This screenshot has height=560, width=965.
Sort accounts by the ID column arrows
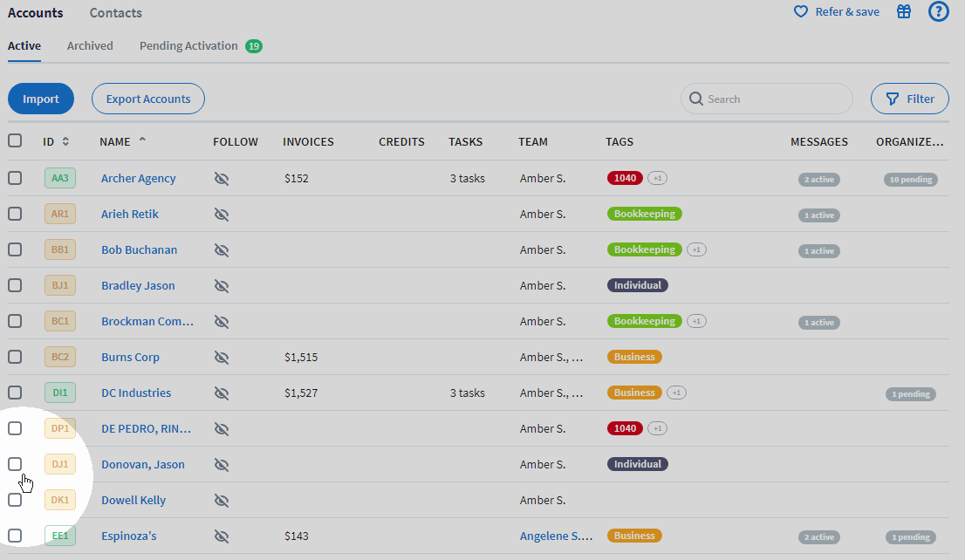65,141
